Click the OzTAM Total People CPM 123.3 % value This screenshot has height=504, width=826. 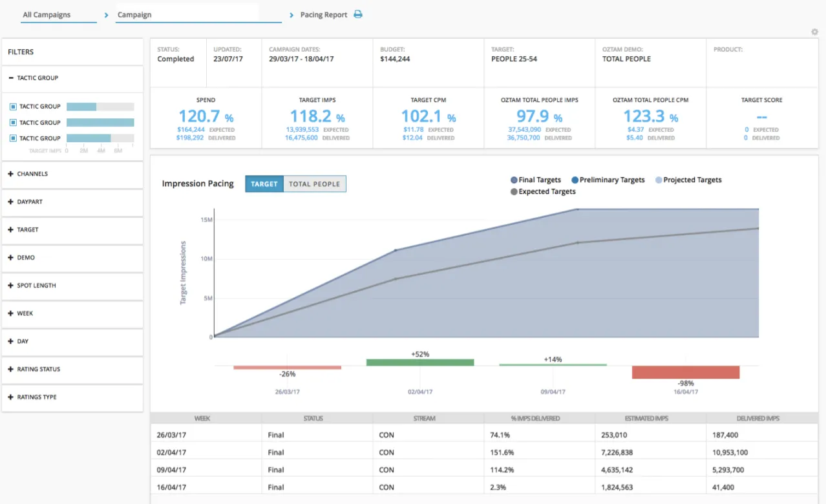(651, 117)
